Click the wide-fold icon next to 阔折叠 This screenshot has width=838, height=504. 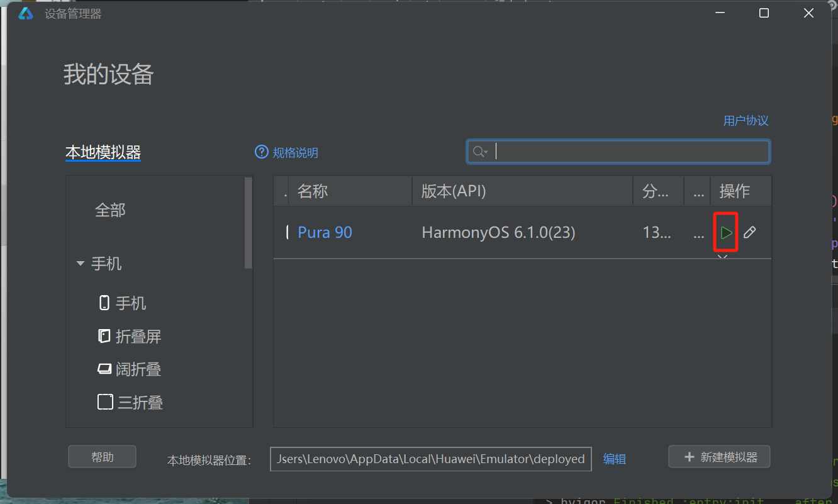pos(104,369)
